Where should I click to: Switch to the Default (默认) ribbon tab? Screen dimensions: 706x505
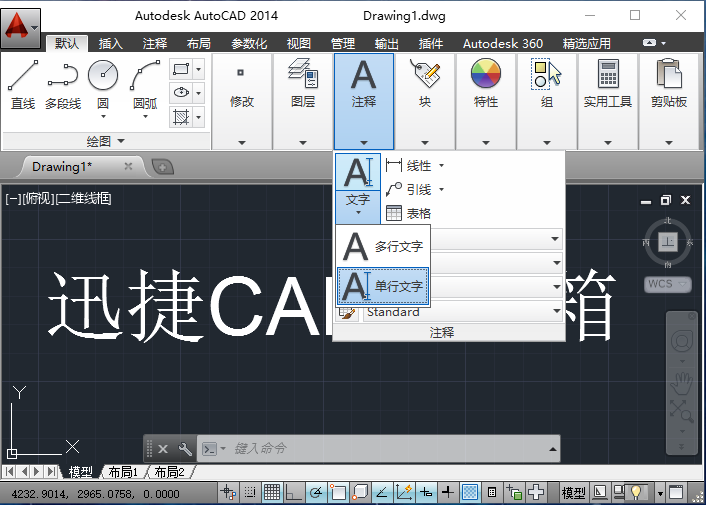pyautogui.click(x=67, y=44)
